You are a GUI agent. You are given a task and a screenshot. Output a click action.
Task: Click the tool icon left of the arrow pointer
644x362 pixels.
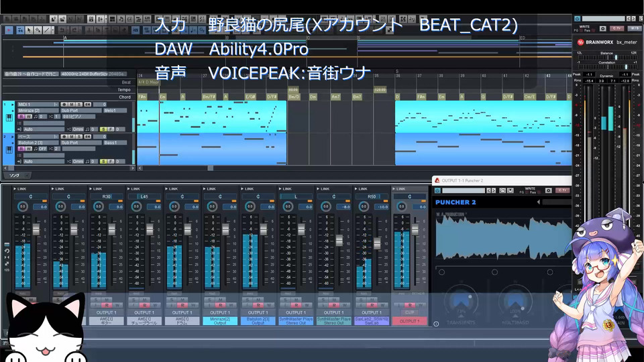[19, 30]
